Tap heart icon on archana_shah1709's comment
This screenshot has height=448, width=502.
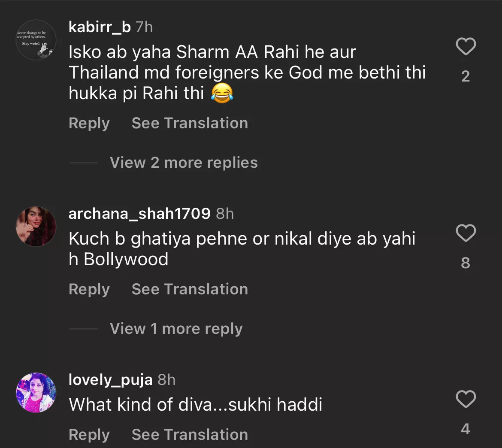[x=466, y=233]
